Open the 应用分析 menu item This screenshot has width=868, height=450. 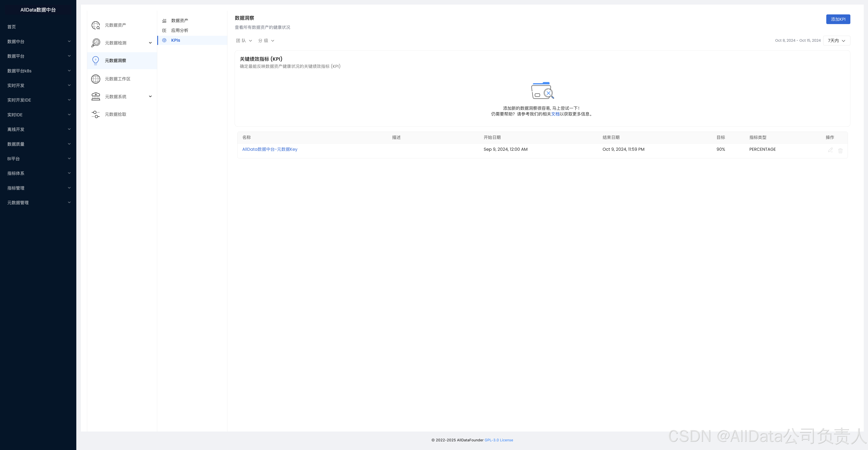[180, 31]
